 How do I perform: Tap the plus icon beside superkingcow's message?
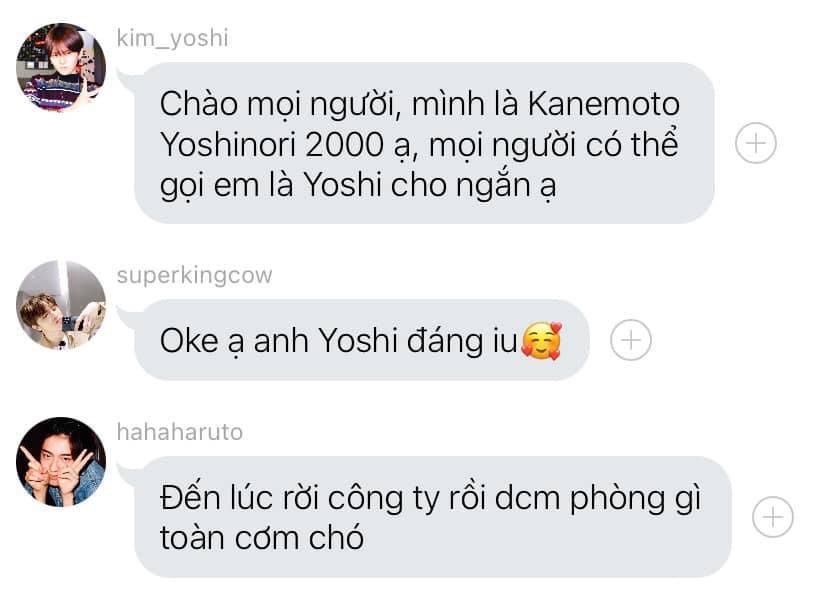coord(631,340)
